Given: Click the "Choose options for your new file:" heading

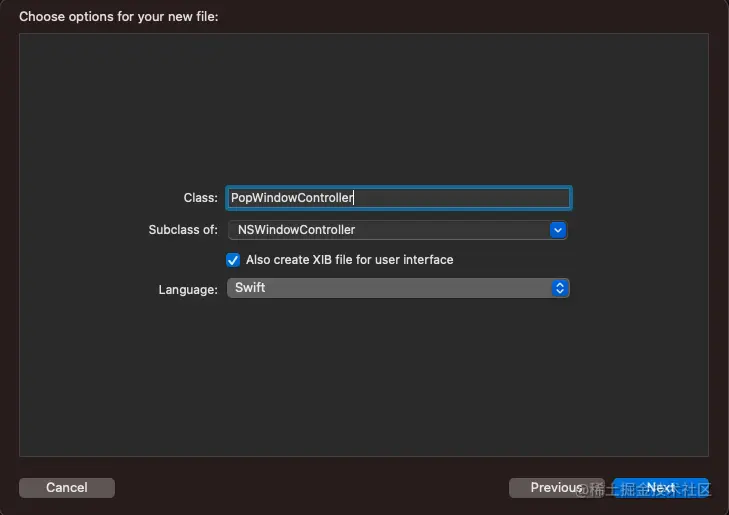Looking at the screenshot, I should coord(118,17).
